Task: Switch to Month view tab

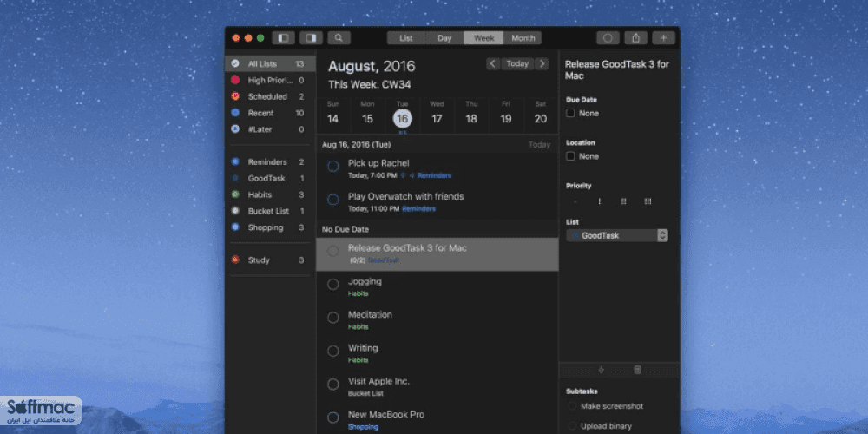Action: (523, 38)
